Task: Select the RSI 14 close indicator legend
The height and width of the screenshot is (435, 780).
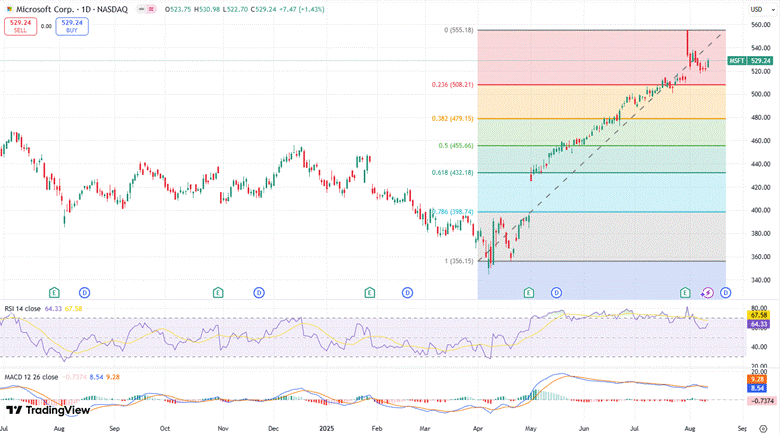Action: pos(20,309)
